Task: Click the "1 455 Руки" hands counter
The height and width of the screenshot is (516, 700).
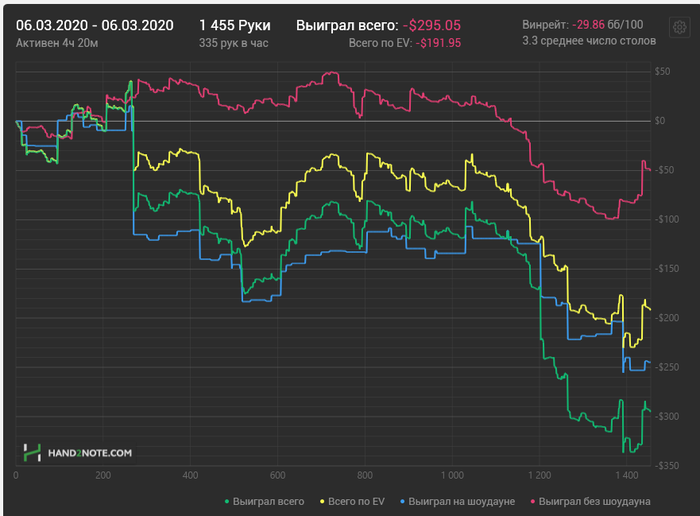Action: [x=236, y=24]
